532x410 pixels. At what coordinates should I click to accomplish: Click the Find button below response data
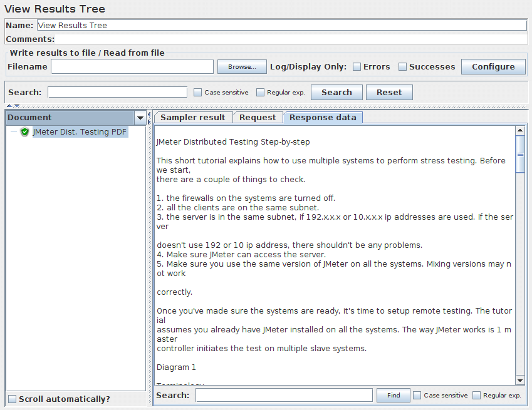[393, 396]
